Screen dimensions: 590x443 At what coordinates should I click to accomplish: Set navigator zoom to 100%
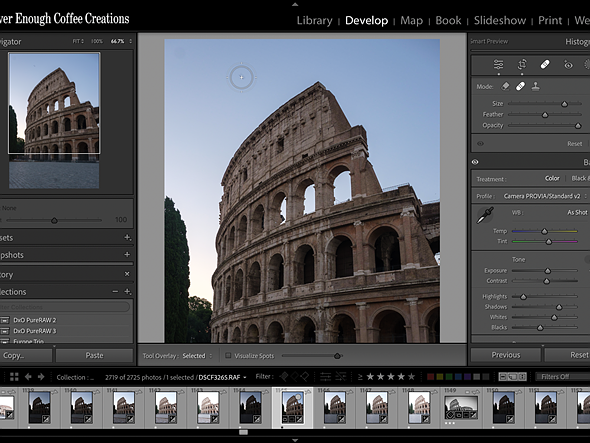click(x=97, y=41)
